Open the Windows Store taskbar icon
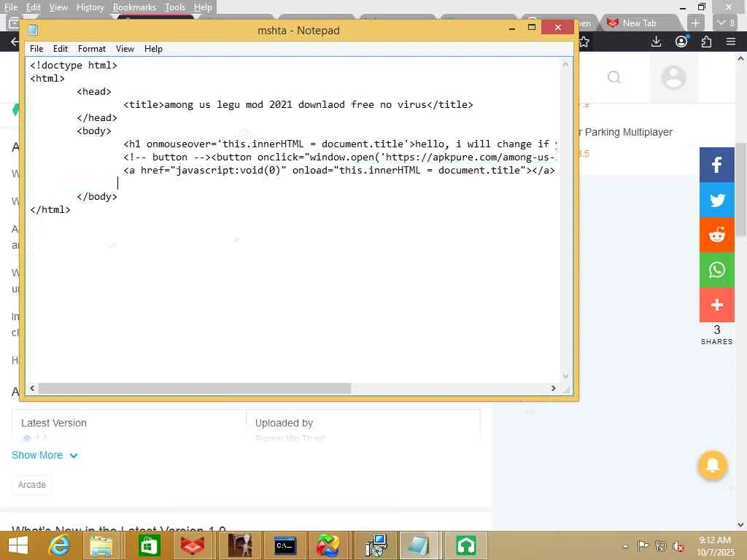 coord(149,545)
